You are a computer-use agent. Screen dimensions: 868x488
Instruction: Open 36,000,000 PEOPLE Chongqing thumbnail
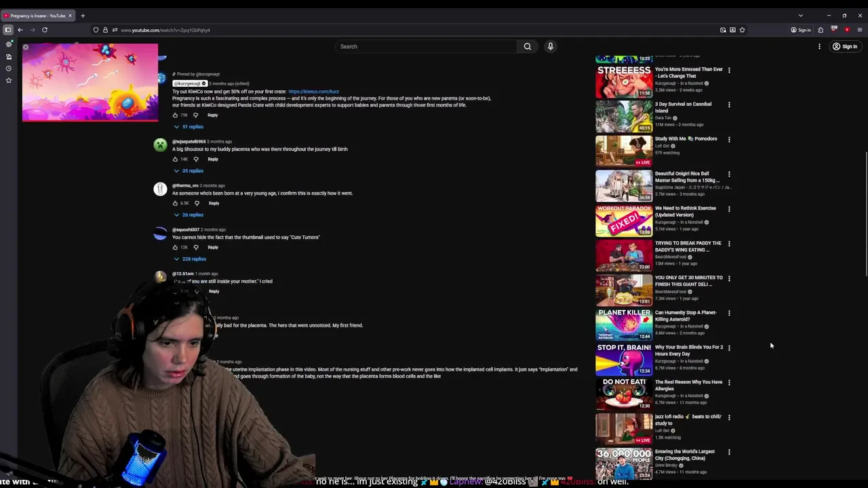(x=624, y=464)
